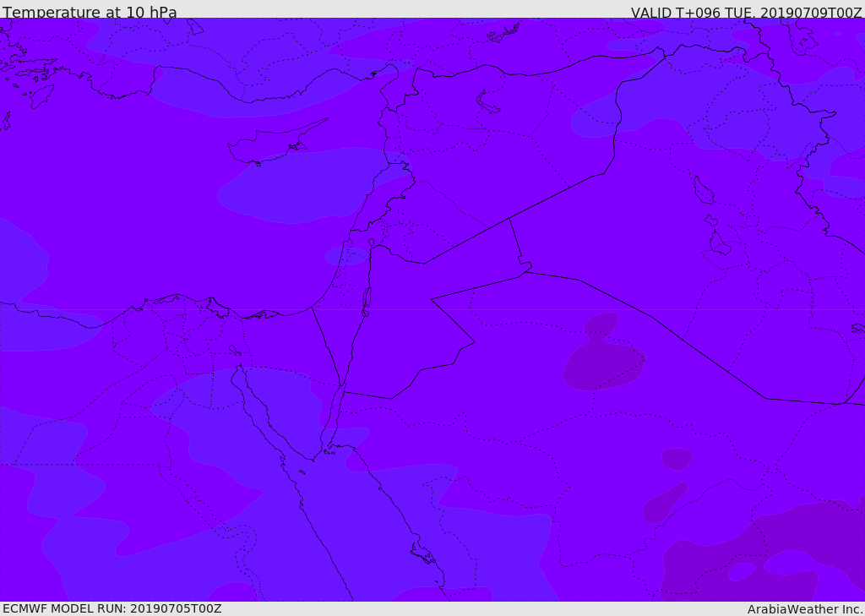865x616 pixels.
Task: Click the 'ArabiaWeather Inc.' credit text
Action: click(x=806, y=609)
